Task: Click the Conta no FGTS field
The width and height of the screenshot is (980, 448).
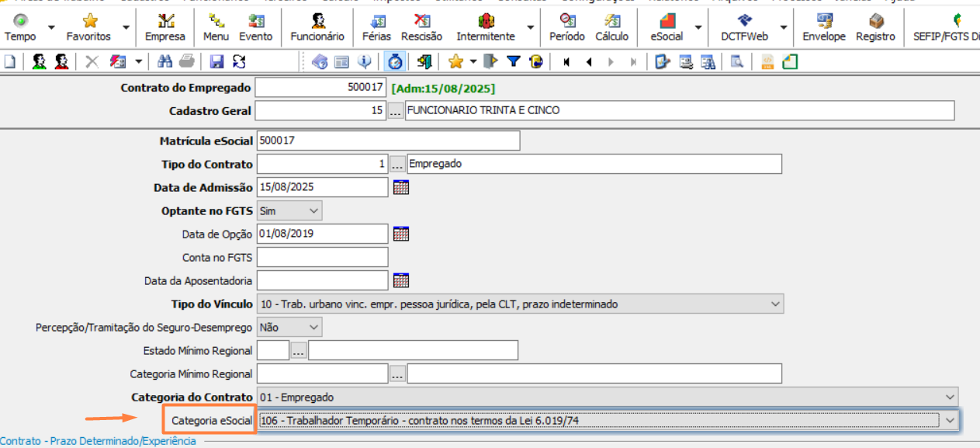Action: point(322,257)
